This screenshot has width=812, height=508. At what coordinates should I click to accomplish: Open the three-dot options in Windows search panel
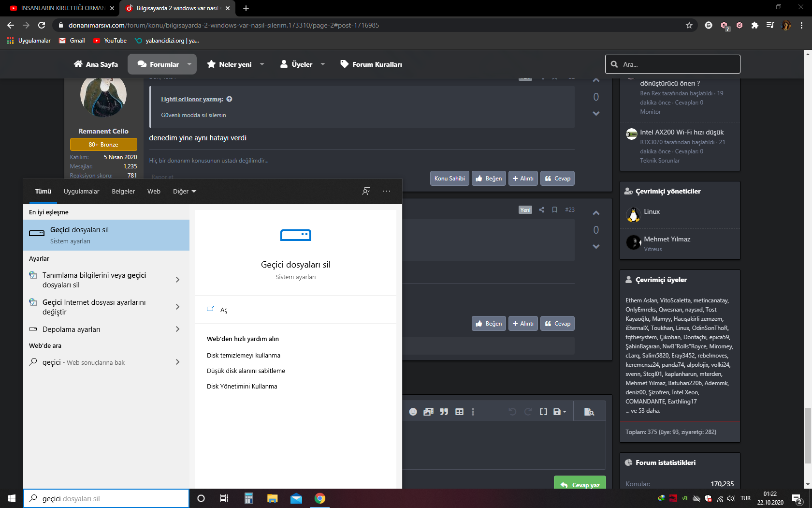pyautogui.click(x=387, y=191)
